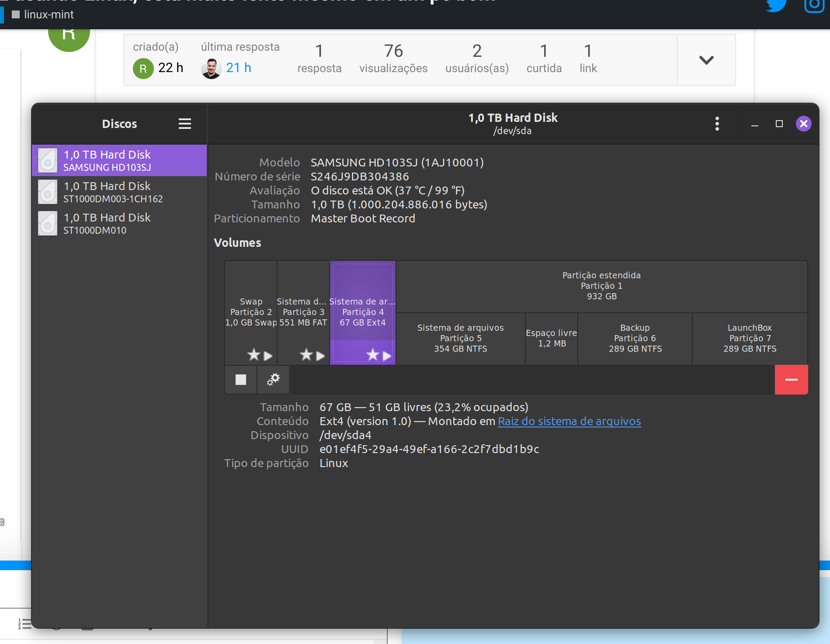Open the creator's green R avatar
830x644 pixels.
143,69
